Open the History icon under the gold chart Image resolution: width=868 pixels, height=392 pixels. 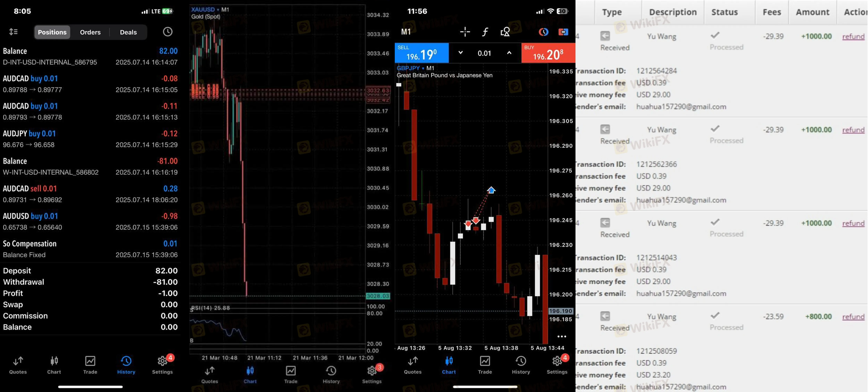click(x=331, y=374)
